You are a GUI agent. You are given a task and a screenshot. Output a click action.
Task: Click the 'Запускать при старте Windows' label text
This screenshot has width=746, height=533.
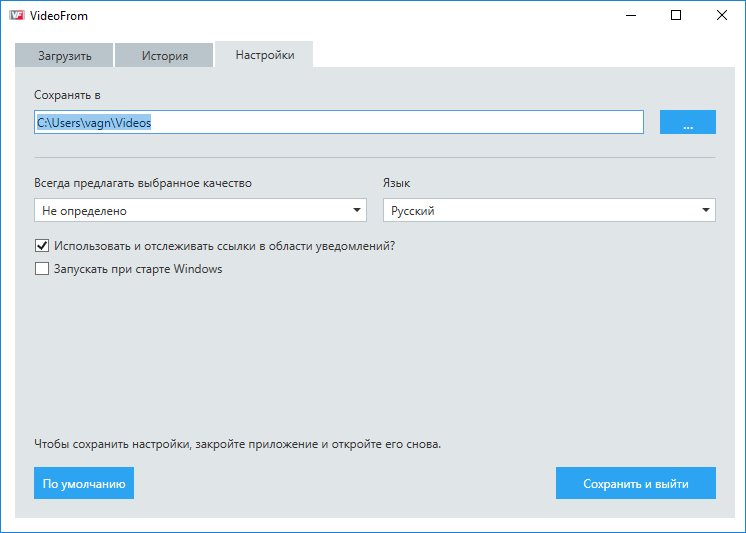(136, 268)
